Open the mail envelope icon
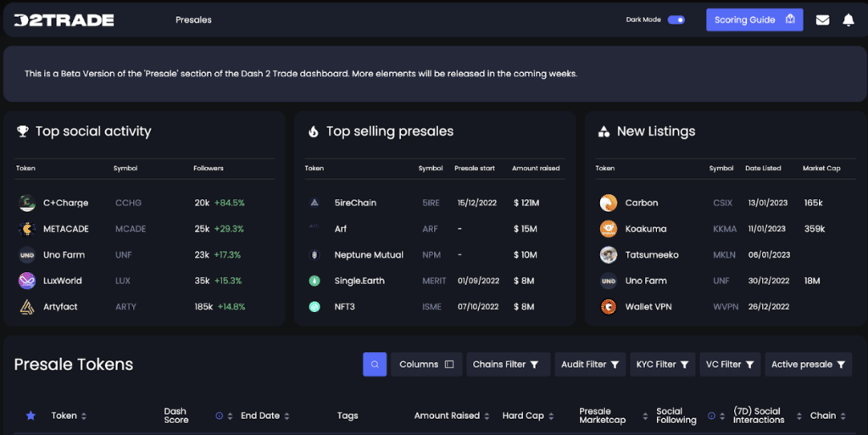The width and height of the screenshot is (868, 435). 822,20
